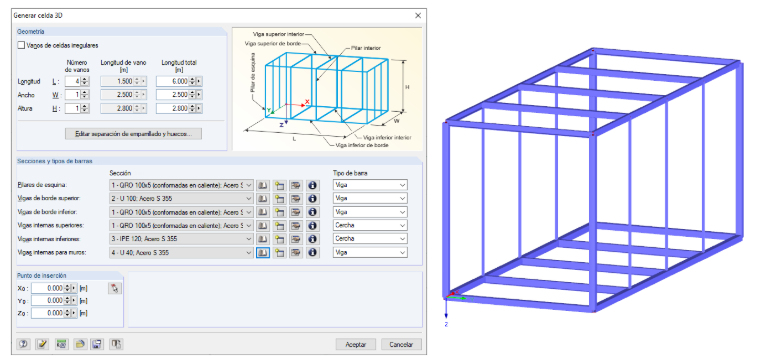Click the yellow folder load icon at dialog bottom
The width and height of the screenshot is (760, 364).
(80, 344)
